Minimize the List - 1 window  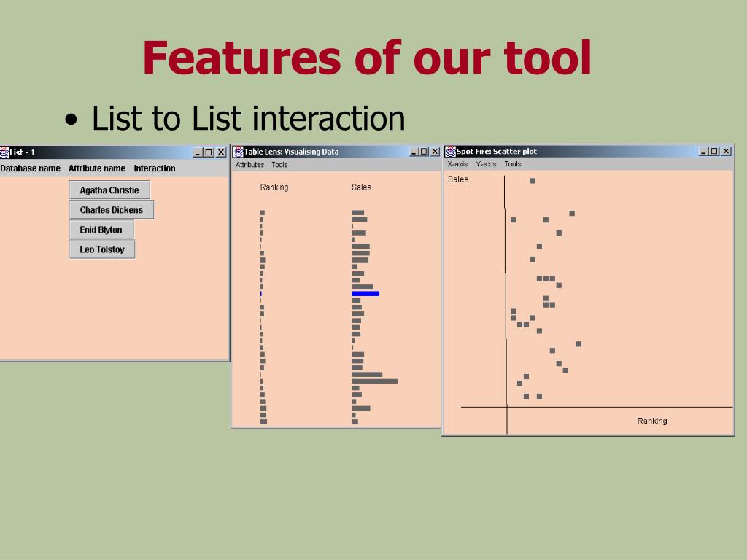(198, 152)
